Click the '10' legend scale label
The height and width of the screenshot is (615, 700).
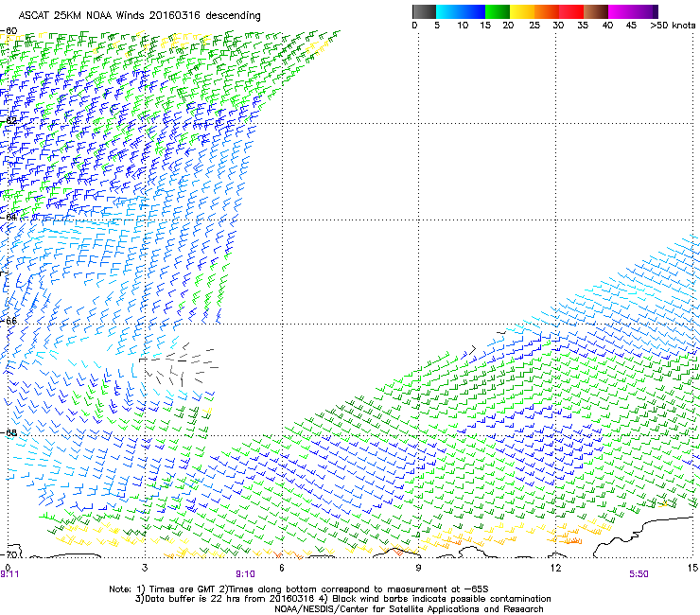463,26
